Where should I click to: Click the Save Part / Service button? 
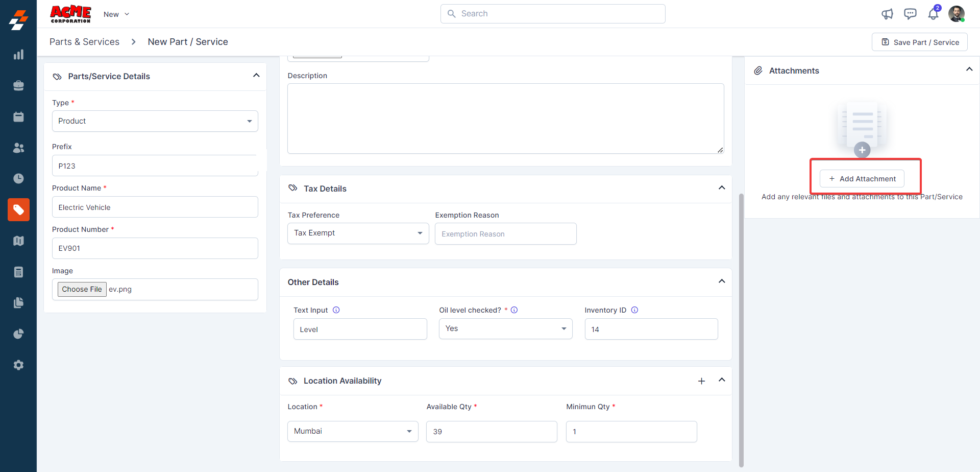click(x=919, y=42)
